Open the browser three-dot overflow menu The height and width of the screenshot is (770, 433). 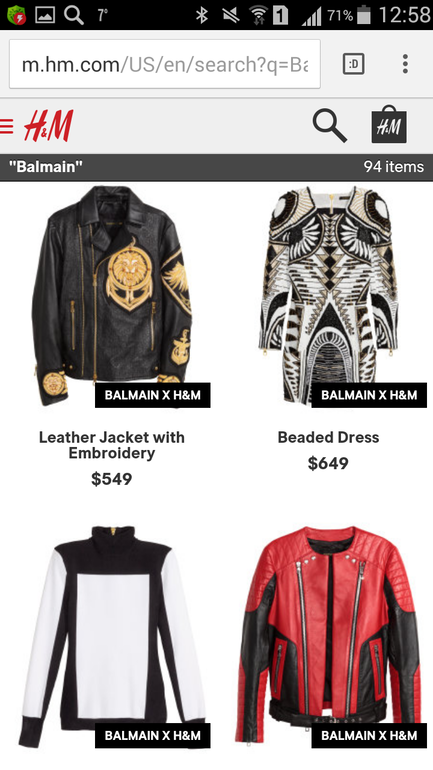pyautogui.click(x=405, y=64)
